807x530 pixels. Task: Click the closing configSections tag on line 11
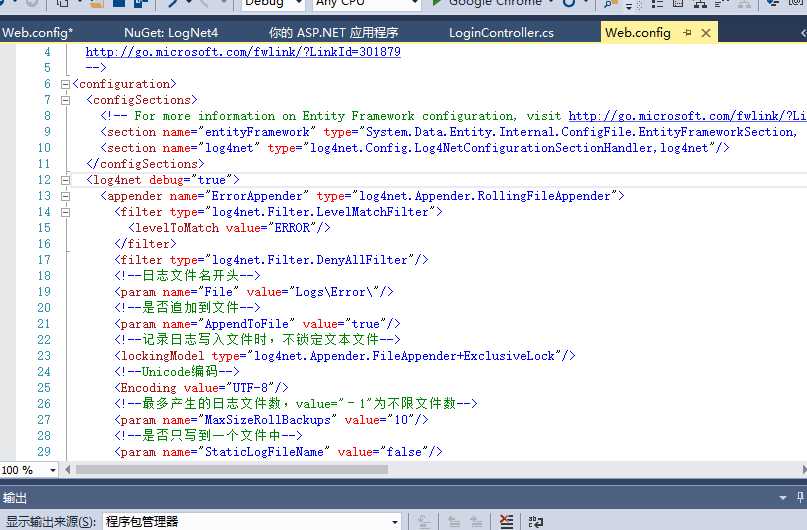[145, 164]
